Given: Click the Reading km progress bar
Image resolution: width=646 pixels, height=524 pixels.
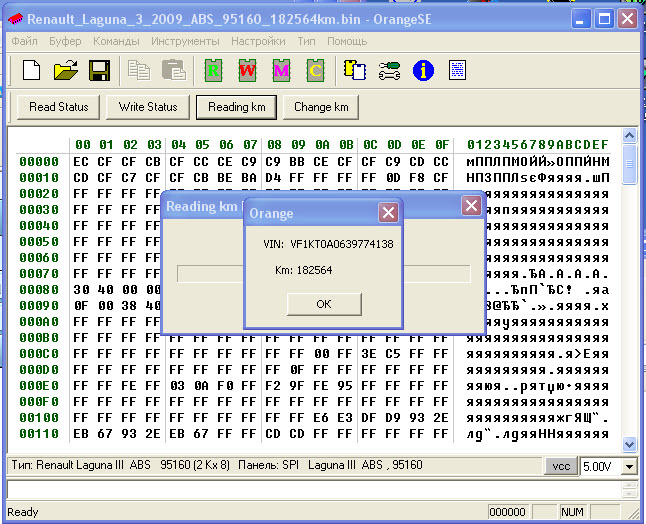Looking at the screenshot, I should click(323, 274).
